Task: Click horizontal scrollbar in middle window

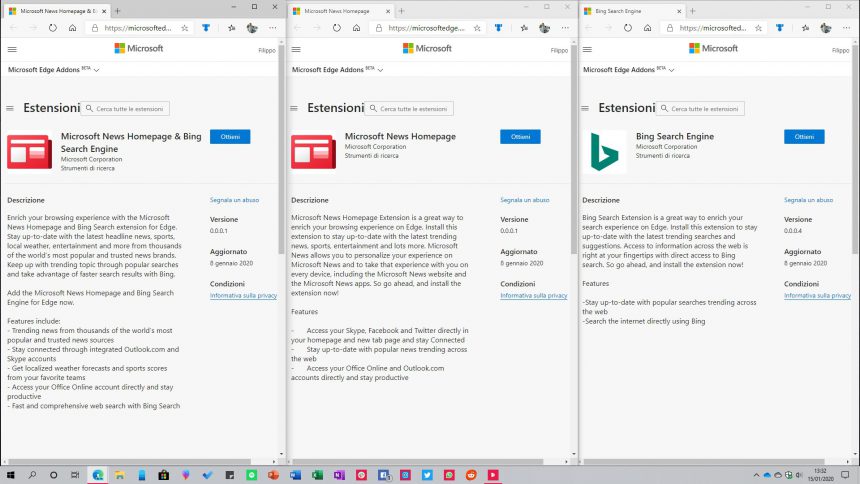Action: [x=418, y=462]
